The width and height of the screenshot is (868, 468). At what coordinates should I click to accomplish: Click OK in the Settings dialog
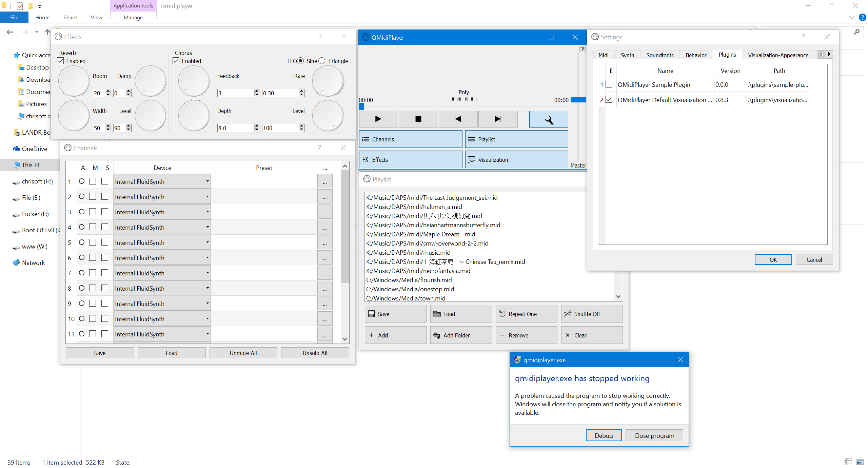coord(773,260)
